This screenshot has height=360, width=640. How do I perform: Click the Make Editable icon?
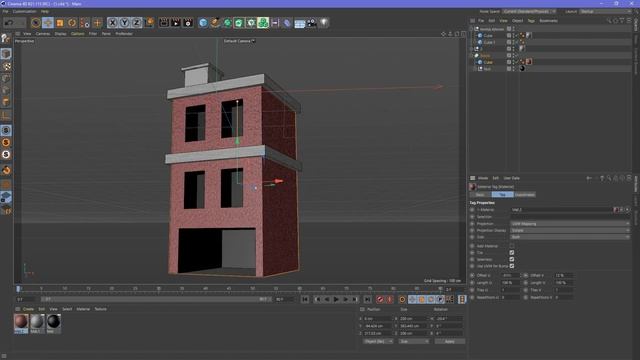(6, 38)
